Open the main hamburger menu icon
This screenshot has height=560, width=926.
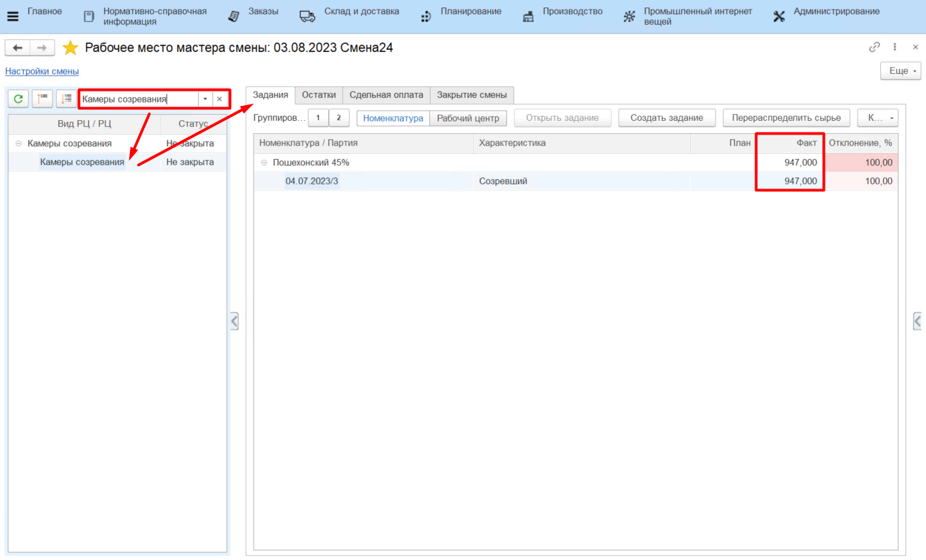[x=12, y=16]
